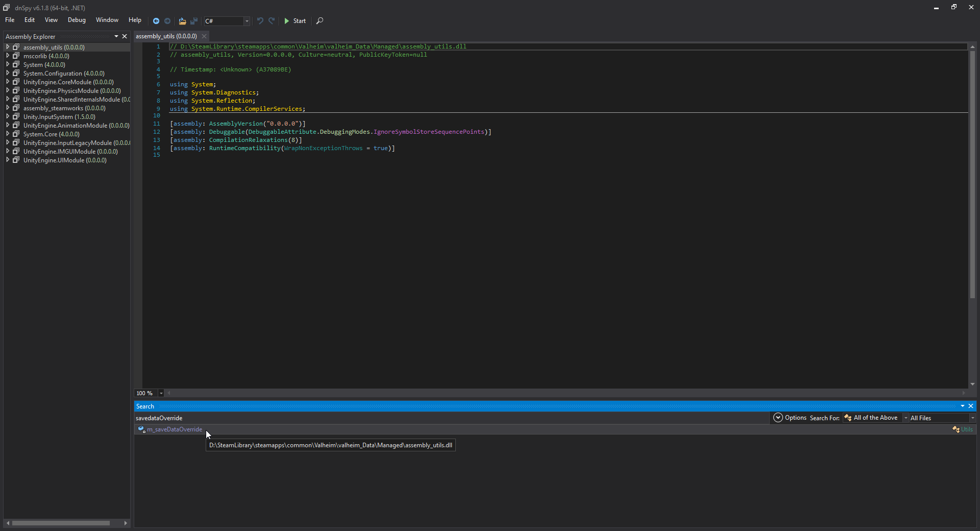Click the code editor vertical scrollbar
The image size is (980, 531).
(x=972, y=174)
